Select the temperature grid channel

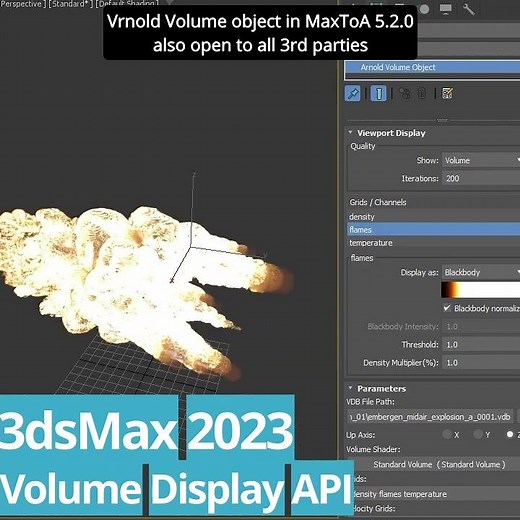[434, 243]
